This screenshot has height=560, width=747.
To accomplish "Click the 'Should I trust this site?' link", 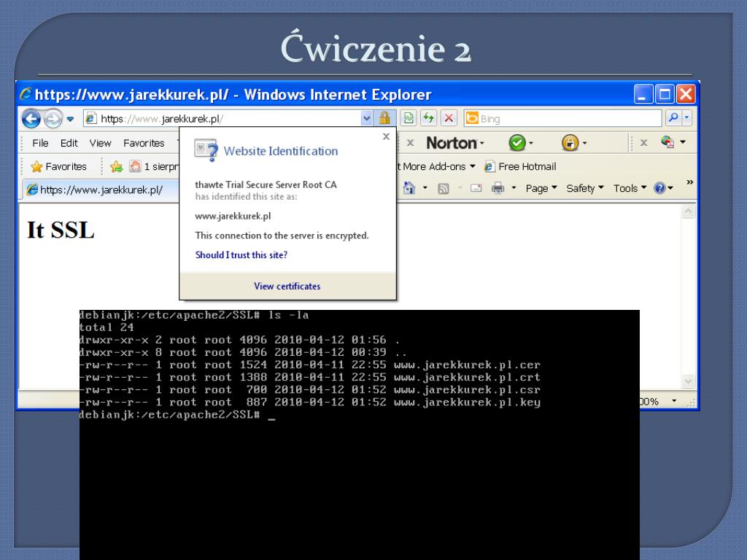I will click(x=241, y=254).
